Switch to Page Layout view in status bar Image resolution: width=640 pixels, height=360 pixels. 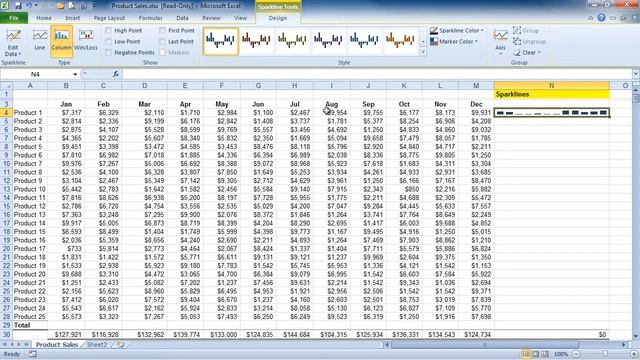coord(536,354)
